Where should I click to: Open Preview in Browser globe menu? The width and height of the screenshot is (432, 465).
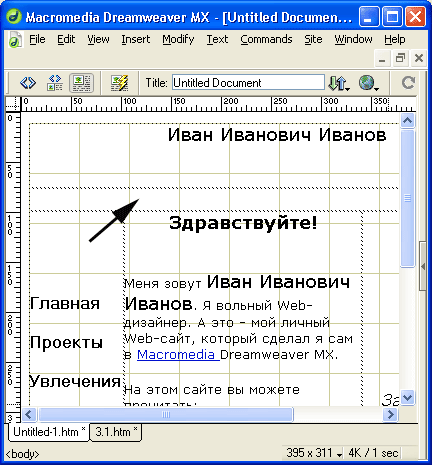point(369,83)
